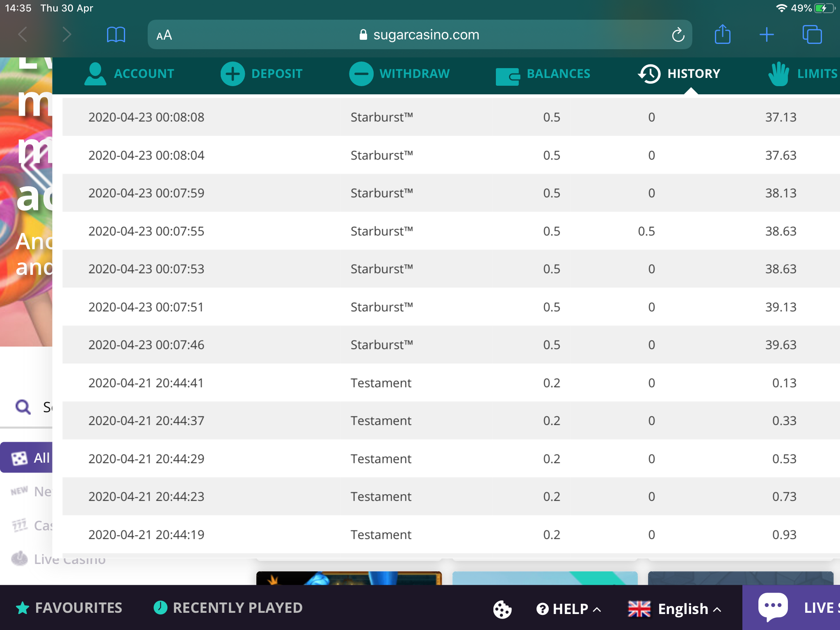Click Starburst in the 00:07:46 row
The width and height of the screenshot is (840, 630).
coord(381,345)
